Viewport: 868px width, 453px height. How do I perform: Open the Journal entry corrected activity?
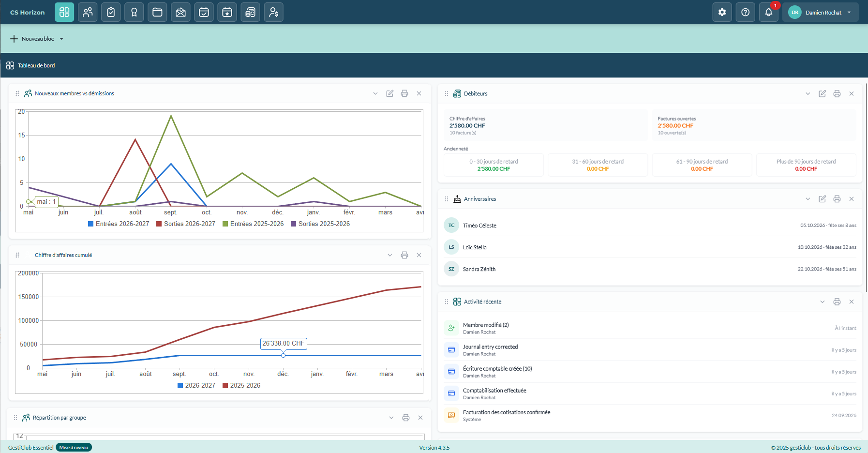[x=650, y=350]
